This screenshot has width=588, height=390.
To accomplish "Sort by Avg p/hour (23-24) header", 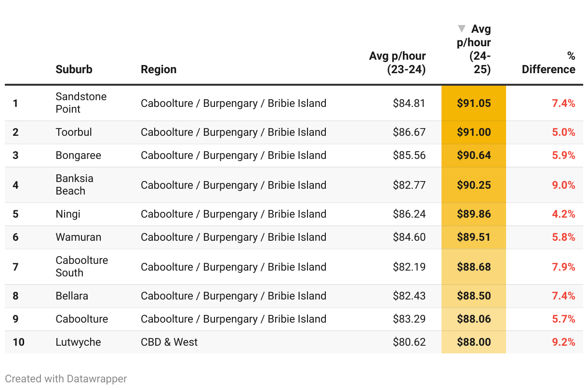I will (398, 63).
